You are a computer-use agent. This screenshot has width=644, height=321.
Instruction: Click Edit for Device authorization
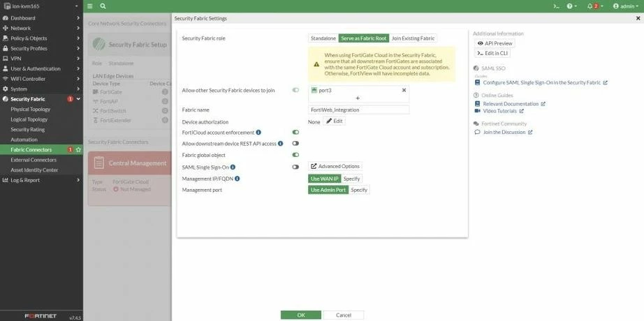(x=334, y=121)
